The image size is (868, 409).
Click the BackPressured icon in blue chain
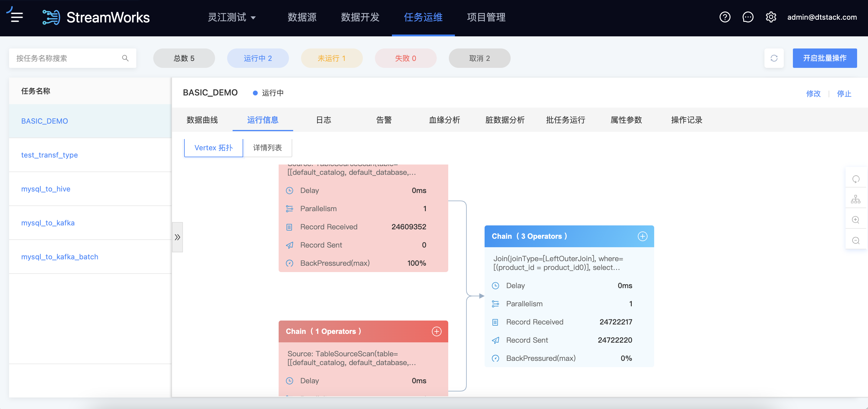[x=495, y=358]
